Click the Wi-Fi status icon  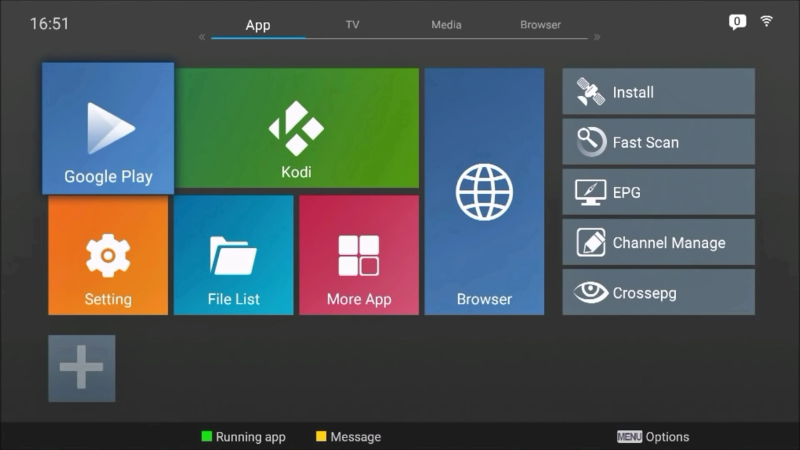[x=766, y=21]
